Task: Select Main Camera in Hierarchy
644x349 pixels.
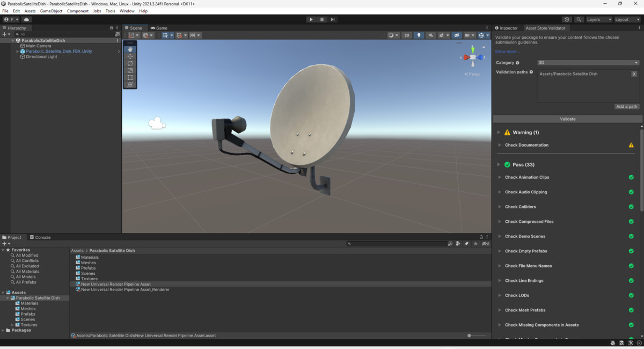Action: tap(39, 46)
